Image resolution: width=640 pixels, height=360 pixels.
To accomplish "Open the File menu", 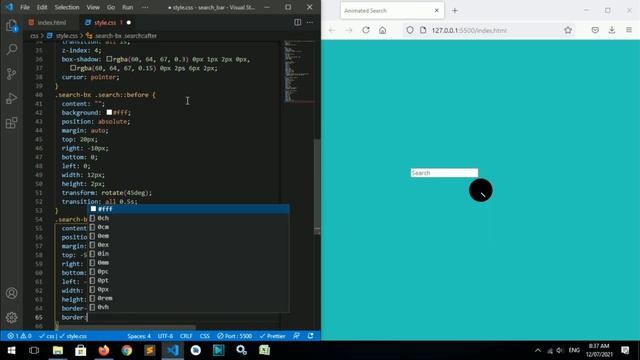I will click(x=25, y=7).
